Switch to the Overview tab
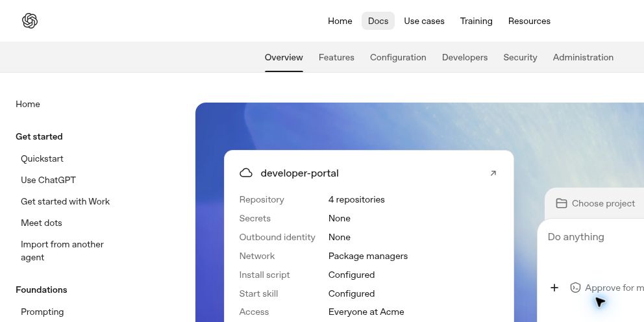 [284, 58]
